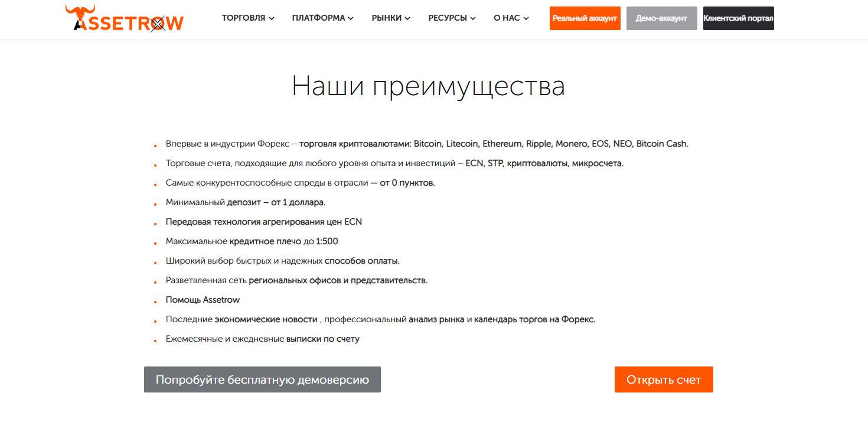Follow the ECN, STP, криптовалюты, микросчета link
Screen dimensions: 868x425
544,163
